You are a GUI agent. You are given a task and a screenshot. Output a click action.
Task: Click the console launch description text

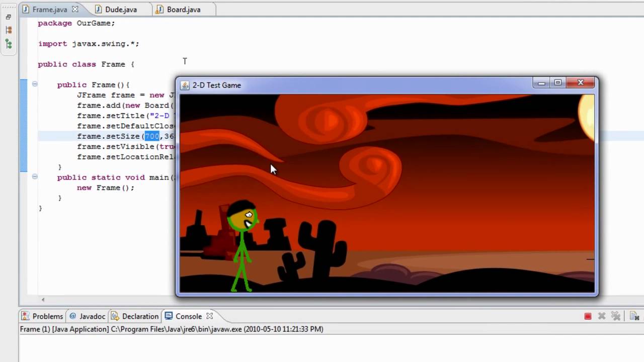[x=172, y=329]
